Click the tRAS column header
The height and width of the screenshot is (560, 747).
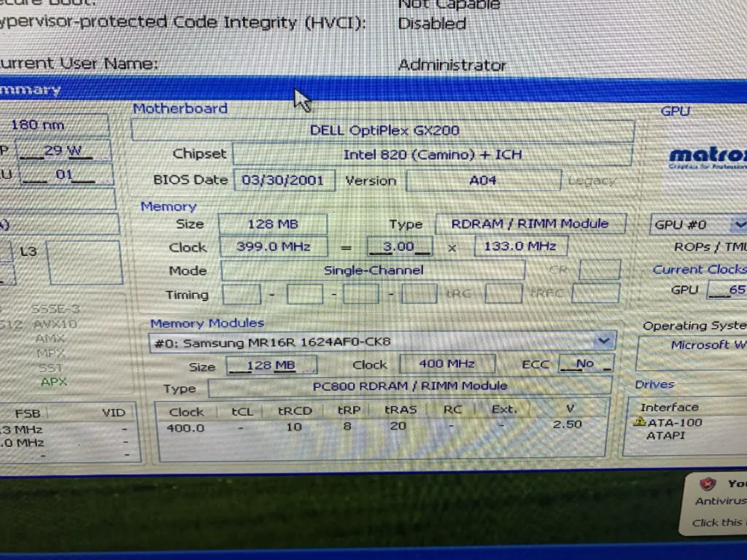click(400, 410)
